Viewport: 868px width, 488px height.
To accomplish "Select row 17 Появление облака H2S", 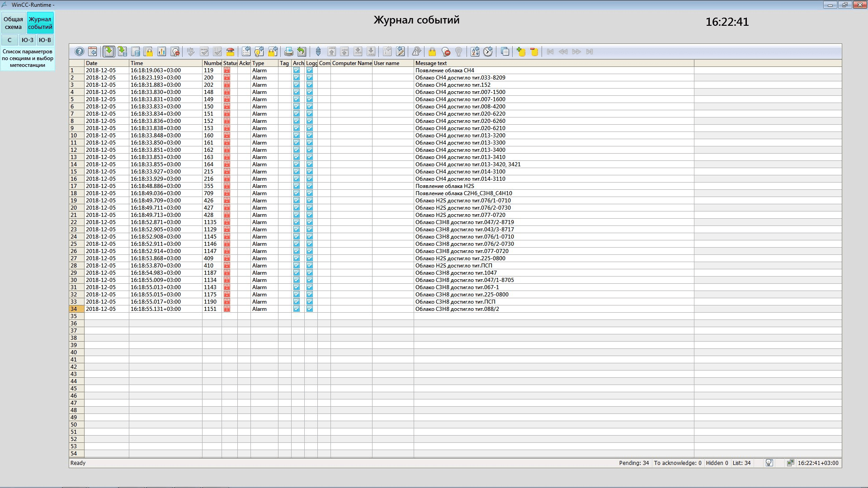I will coord(444,186).
